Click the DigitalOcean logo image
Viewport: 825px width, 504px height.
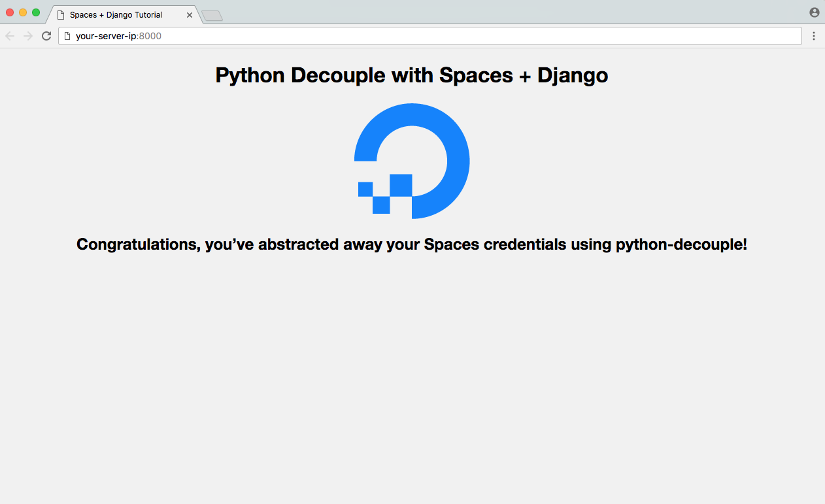pos(412,161)
